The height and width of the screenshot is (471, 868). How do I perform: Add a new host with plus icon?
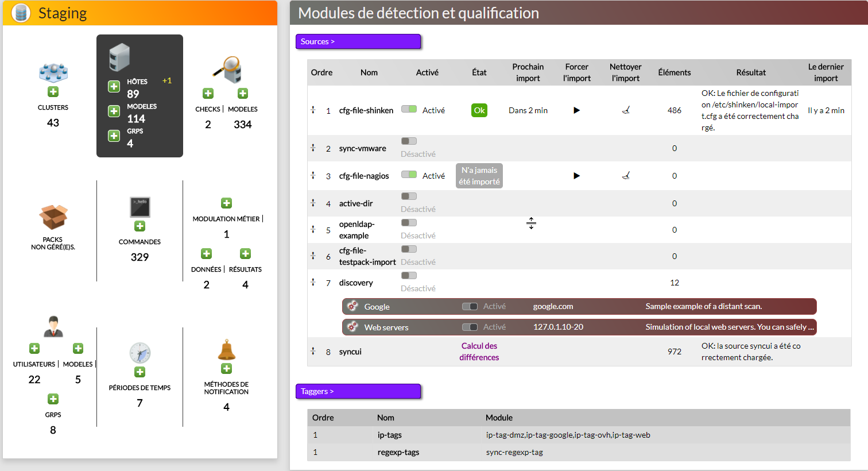point(114,87)
